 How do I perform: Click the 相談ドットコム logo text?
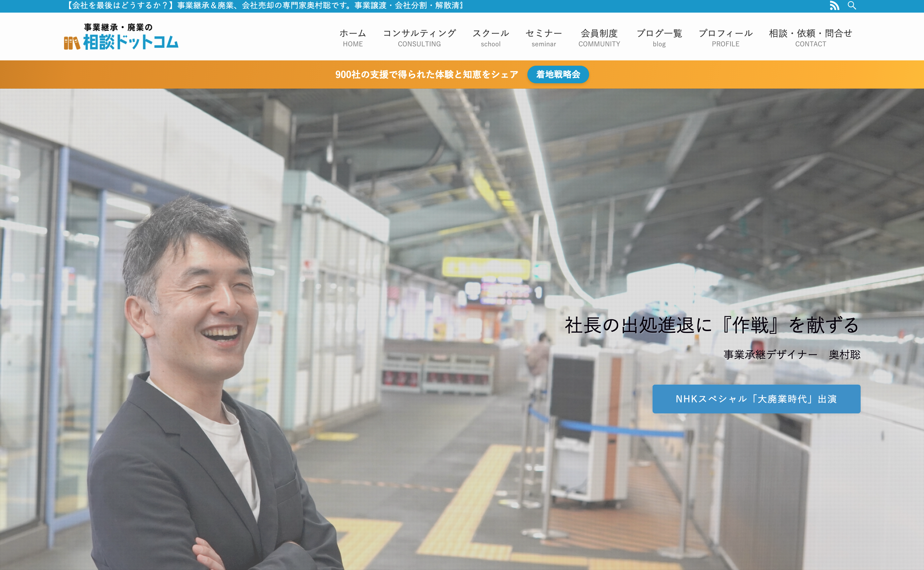[x=130, y=42]
